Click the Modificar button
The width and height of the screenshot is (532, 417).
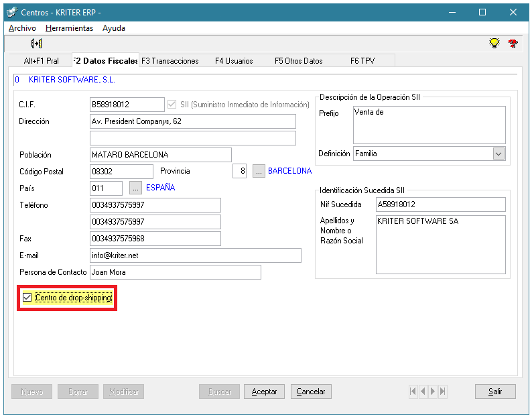click(x=124, y=392)
